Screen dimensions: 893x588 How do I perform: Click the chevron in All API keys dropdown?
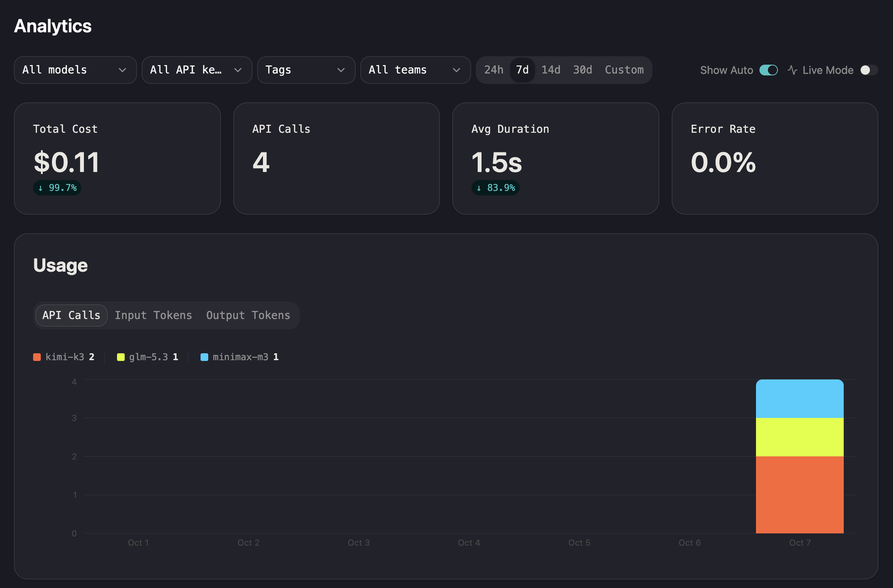tap(238, 70)
